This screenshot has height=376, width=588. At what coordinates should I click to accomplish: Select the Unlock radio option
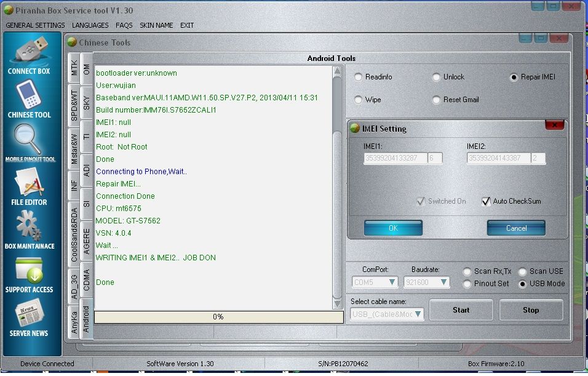(x=437, y=77)
